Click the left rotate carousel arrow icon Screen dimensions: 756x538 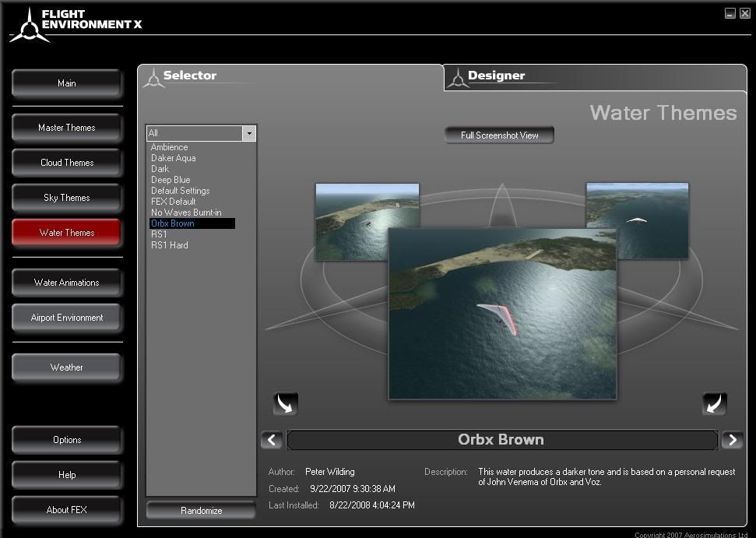coord(285,403)
